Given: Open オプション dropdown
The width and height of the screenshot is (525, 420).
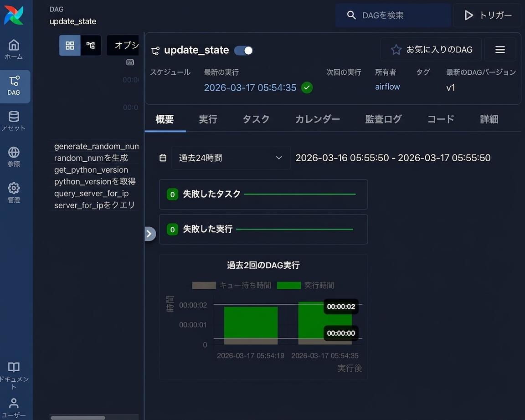Looking at the screenshot, I should [123, 46].
